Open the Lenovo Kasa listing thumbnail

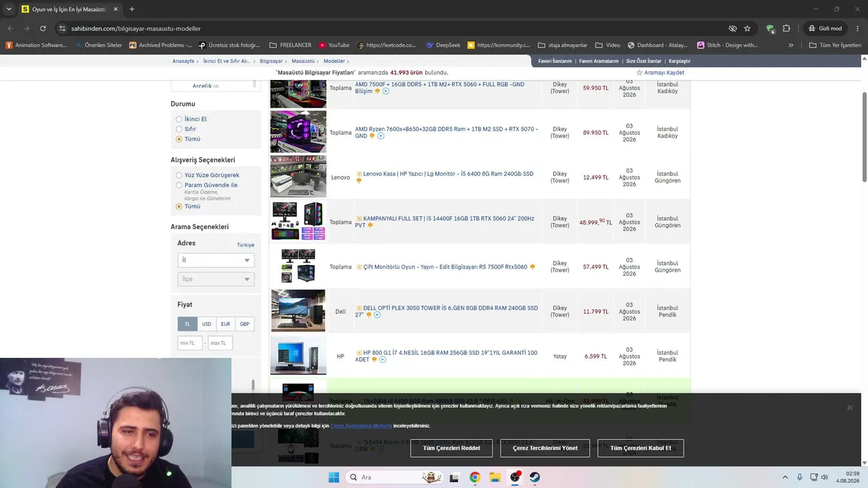(298, 177)
